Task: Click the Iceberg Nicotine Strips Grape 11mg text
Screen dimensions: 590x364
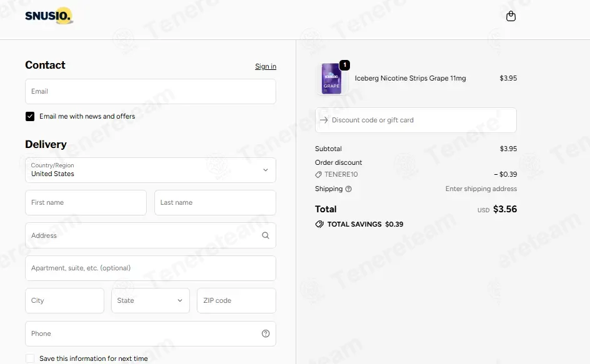Action: [410, 78]
